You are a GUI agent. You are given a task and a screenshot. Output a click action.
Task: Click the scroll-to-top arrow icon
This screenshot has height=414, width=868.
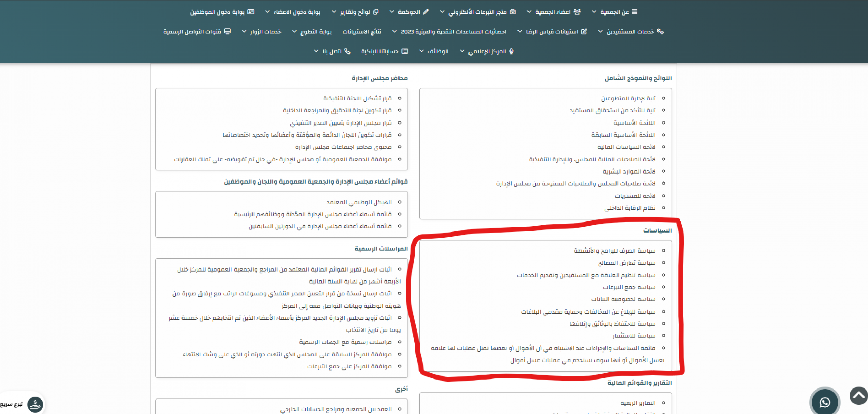pyautogui.click(x=859, y=396)
